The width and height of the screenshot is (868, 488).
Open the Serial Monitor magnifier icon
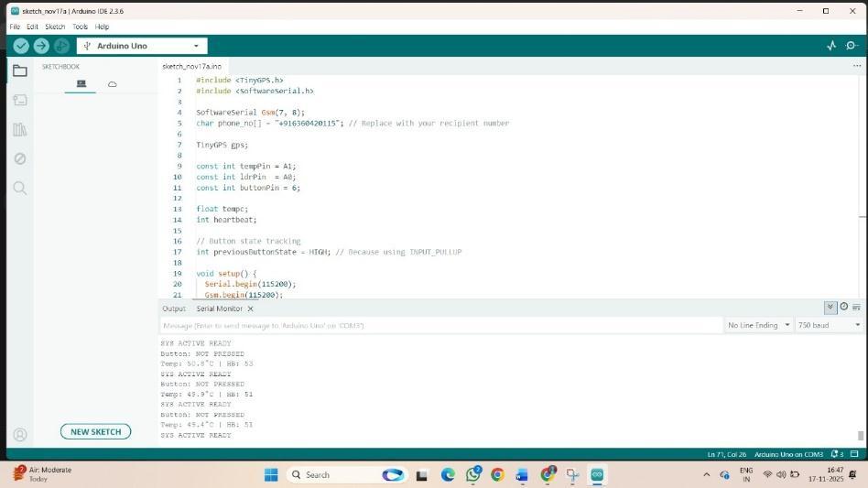click(x=852, y=46)
